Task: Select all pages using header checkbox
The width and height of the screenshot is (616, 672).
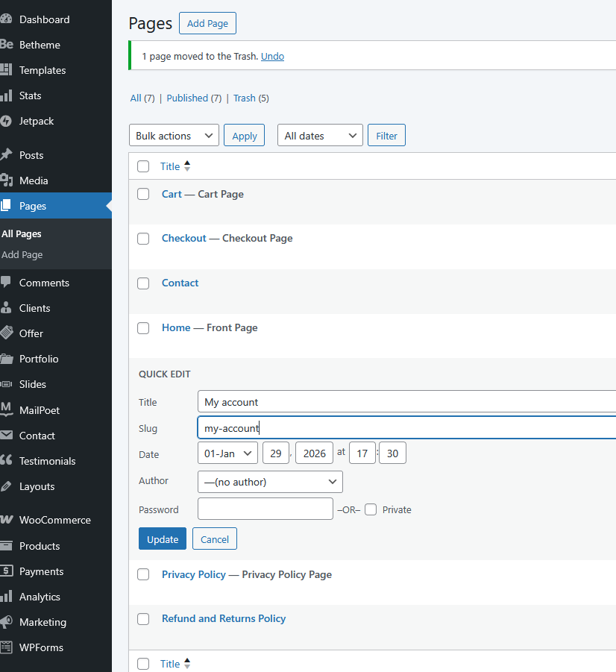Action: (x=143, y=166)
